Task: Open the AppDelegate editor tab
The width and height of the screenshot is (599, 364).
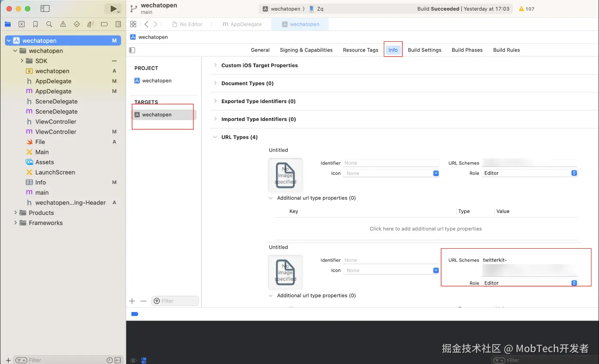Action: [242, 24]
